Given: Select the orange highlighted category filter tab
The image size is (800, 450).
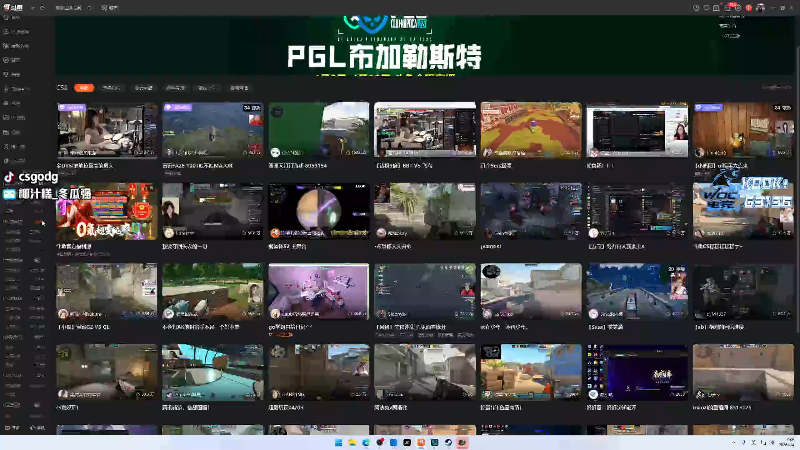Looking at the screenshot, I should [x=84, y=88].
